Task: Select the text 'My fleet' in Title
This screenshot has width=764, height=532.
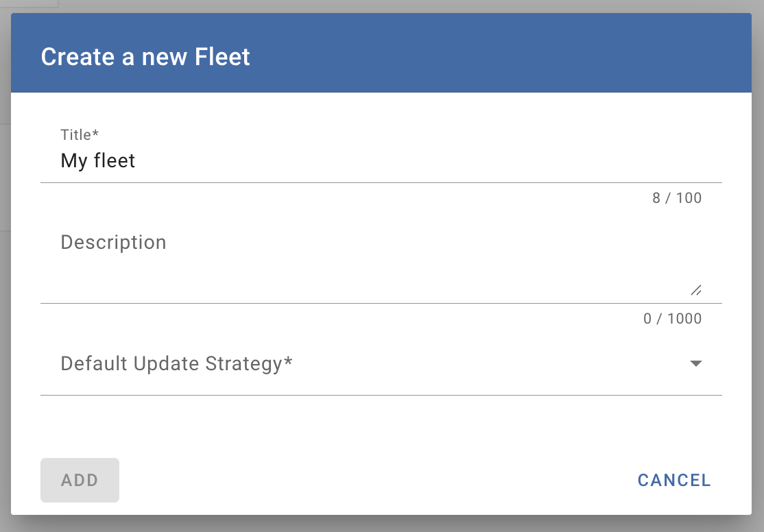Action: coord(97,160)
